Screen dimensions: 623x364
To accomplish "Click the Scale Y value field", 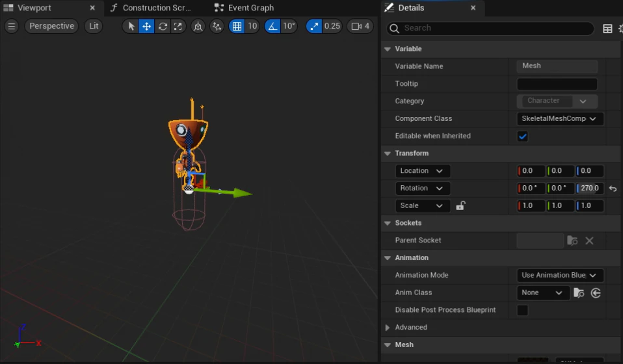I will click(561, 205).
